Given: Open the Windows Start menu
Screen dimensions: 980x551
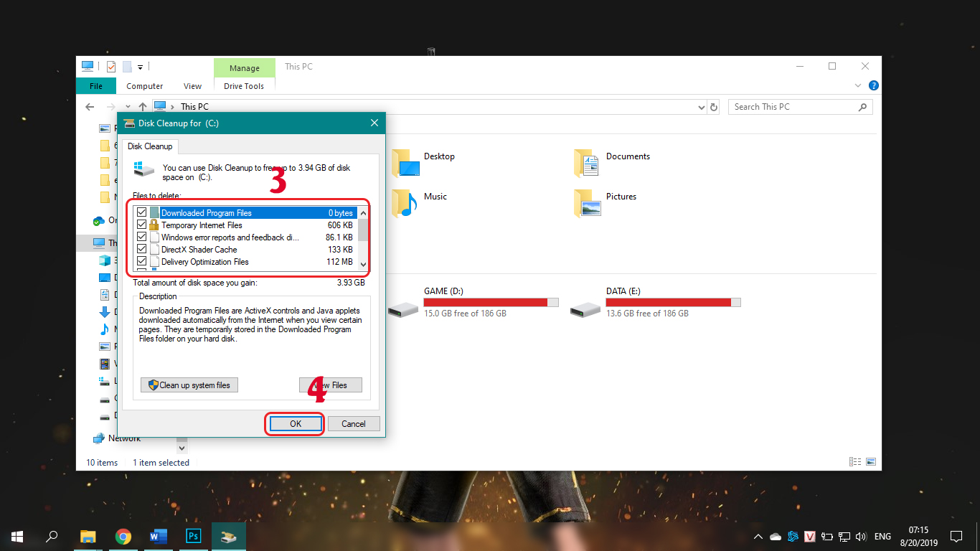Looking at the screenshot, I should [x=17, y=536].
